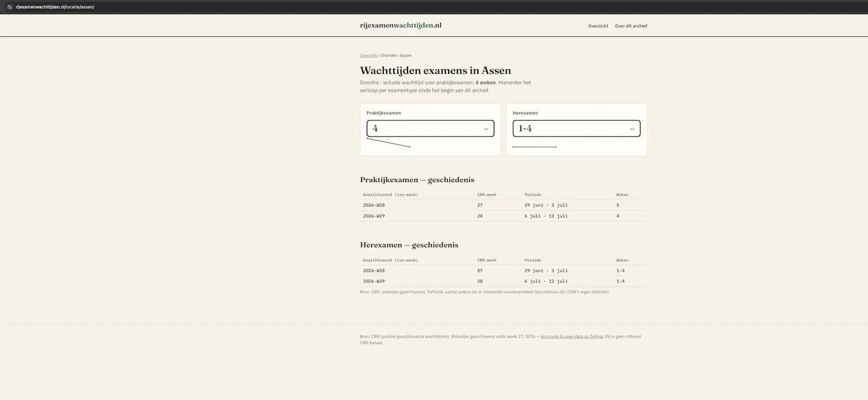Click the bold '4 weken' in the intro text
868x400 pixels.
click(486, 83)
